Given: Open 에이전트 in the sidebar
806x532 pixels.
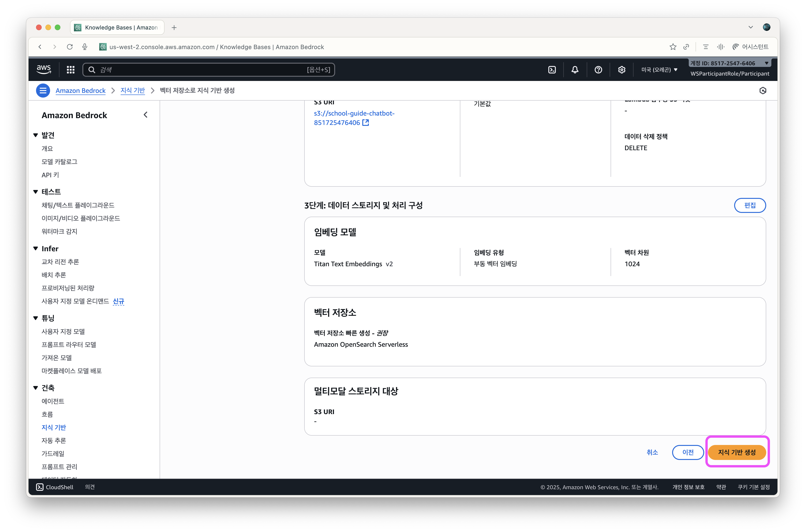Looking at the screenshot, I should coord(53,401).
